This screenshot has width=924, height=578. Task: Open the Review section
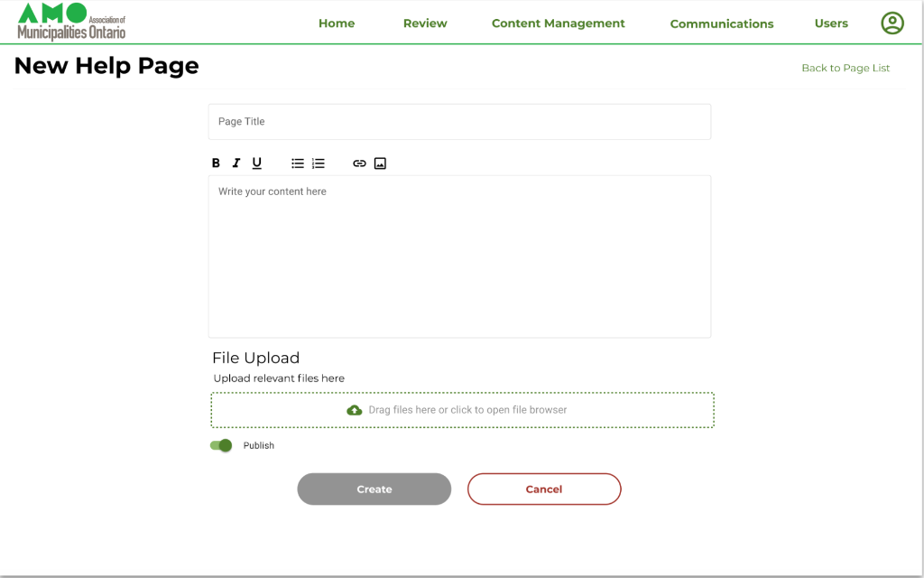425,23
